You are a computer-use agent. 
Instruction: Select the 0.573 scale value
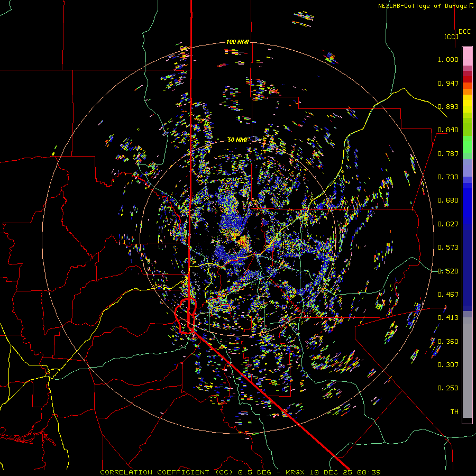(448, 248)
